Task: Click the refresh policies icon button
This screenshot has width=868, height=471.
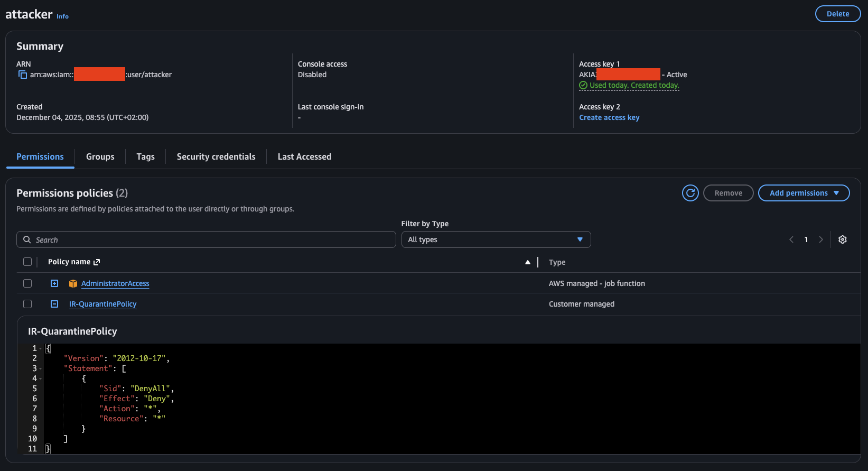Action: point(690,193)
